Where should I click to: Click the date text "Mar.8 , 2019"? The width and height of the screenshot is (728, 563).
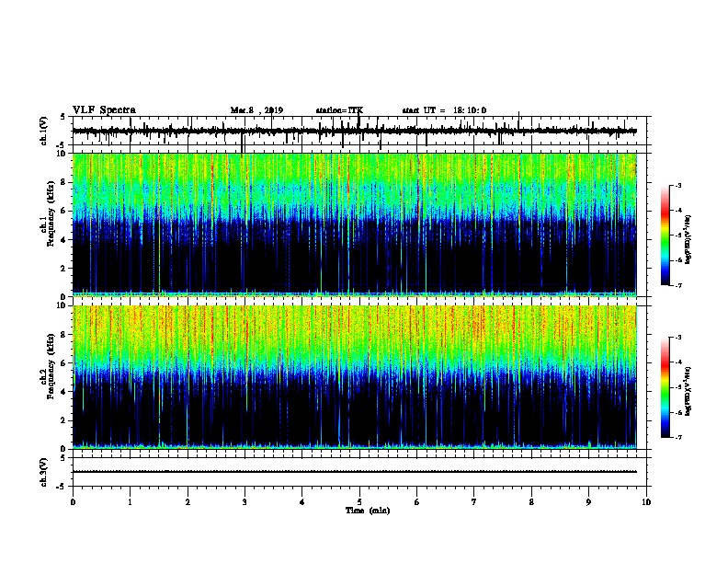click(256, 110)
